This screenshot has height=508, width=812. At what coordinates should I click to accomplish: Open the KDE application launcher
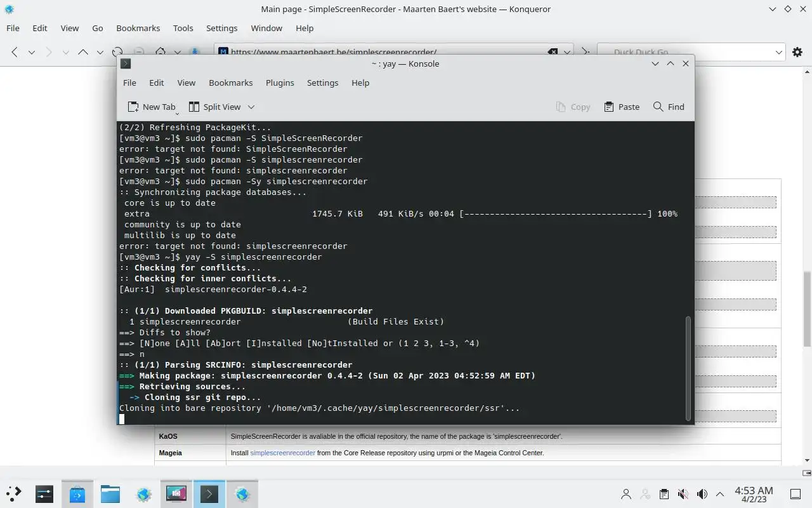13,493
